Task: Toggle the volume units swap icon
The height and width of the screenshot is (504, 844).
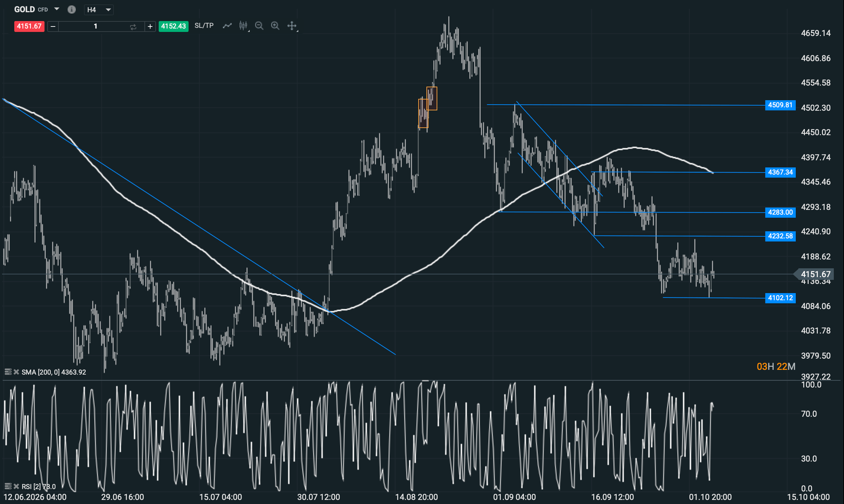Action: [133, 26]
